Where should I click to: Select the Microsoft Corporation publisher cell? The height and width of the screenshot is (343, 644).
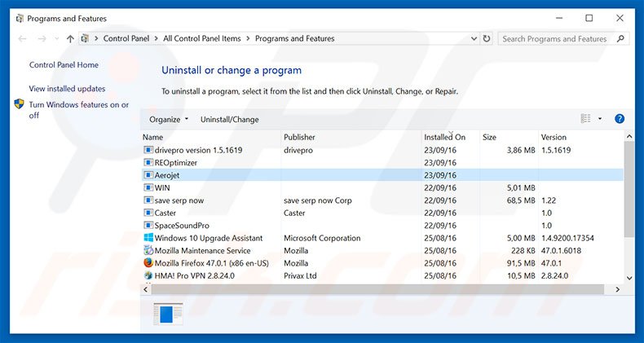pyautogui.click(x=322, y=238)
